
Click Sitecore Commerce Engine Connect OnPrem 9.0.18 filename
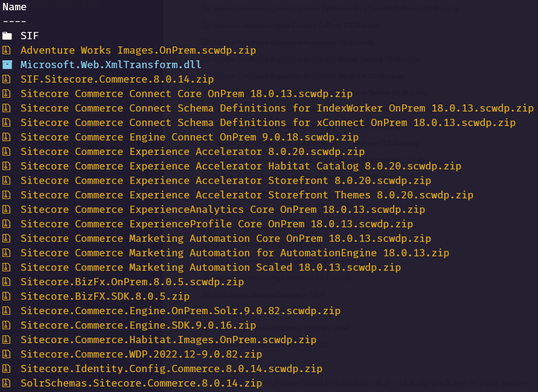tap(190, 137)
